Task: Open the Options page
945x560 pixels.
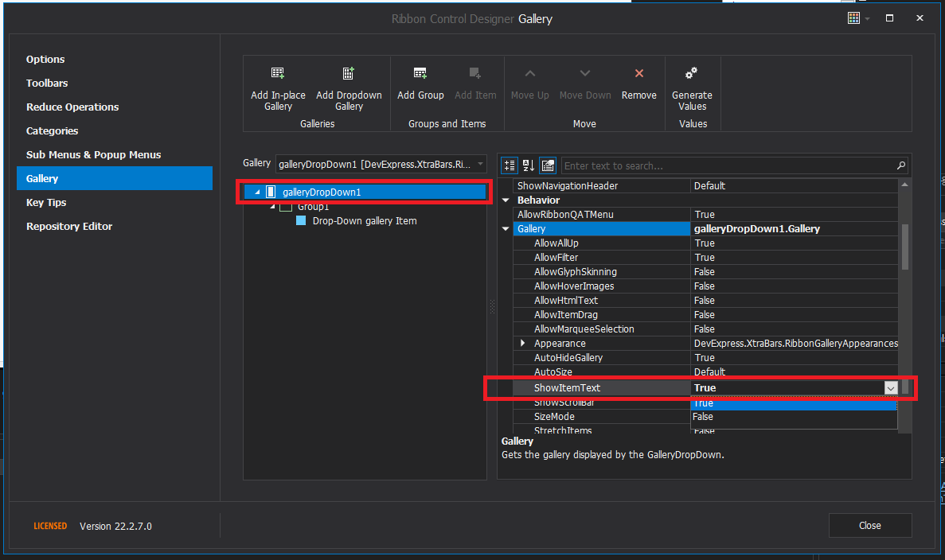Action: (45, 59)
